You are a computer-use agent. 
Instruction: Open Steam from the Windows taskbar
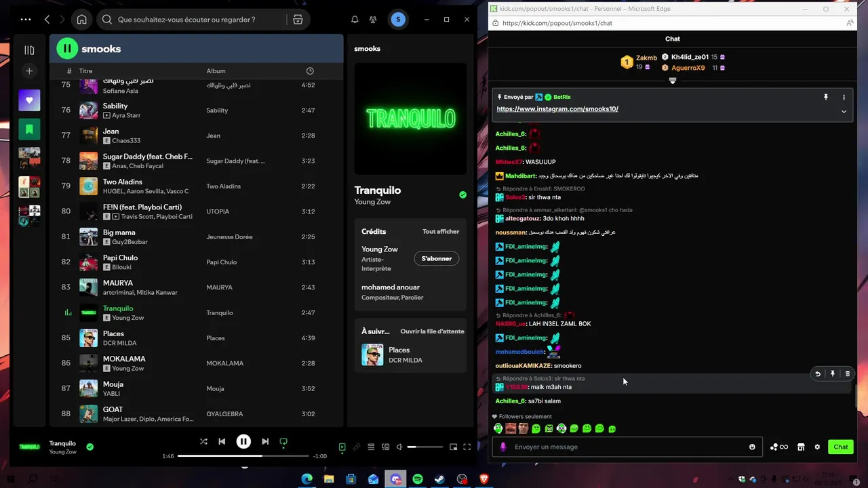pos(439,479)
